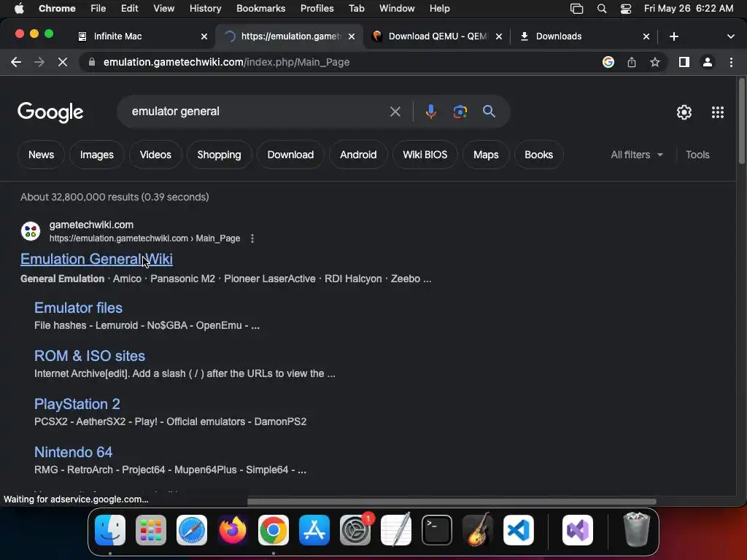
Task: Open Chrome's three-dot menu
Action: (x=731, y=62)
